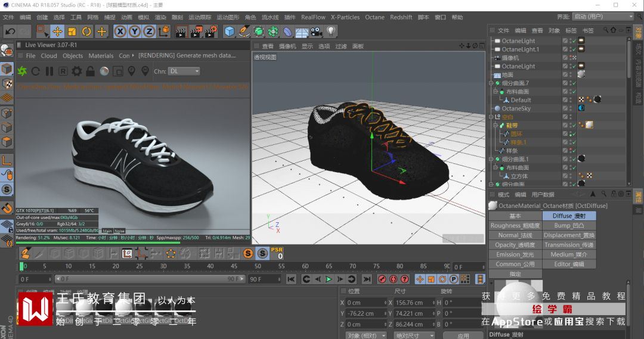Select the Move tool in top toolbar

point(57,32)
